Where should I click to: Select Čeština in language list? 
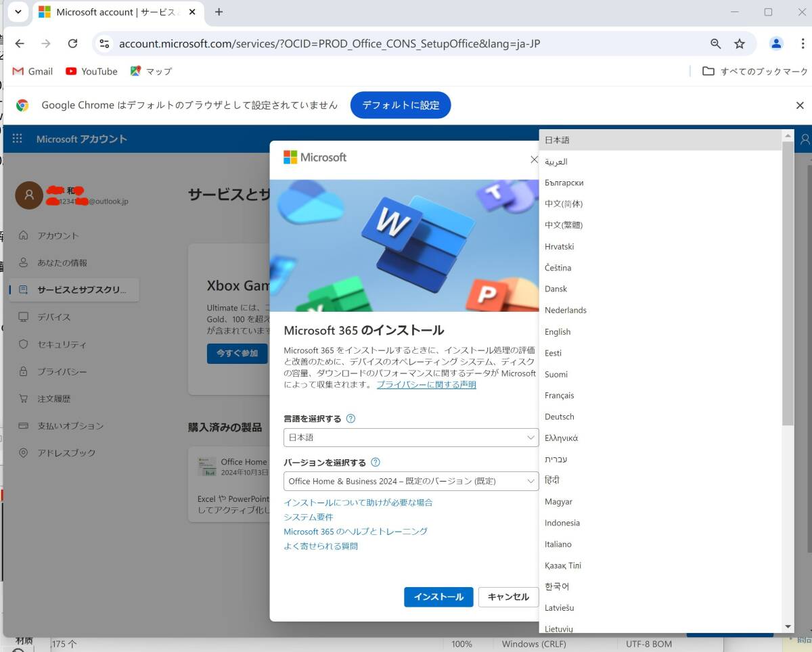(x=660, y=268)
